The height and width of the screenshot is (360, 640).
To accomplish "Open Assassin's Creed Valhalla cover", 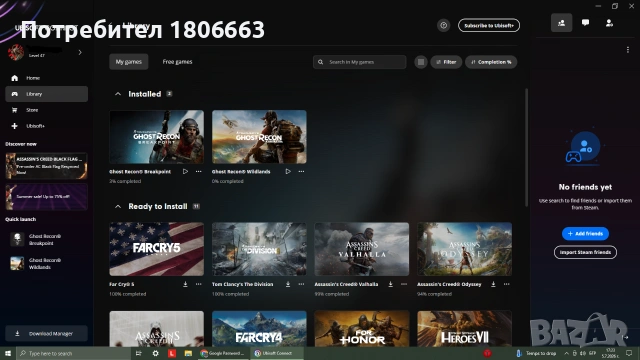I will click(362, 249).
